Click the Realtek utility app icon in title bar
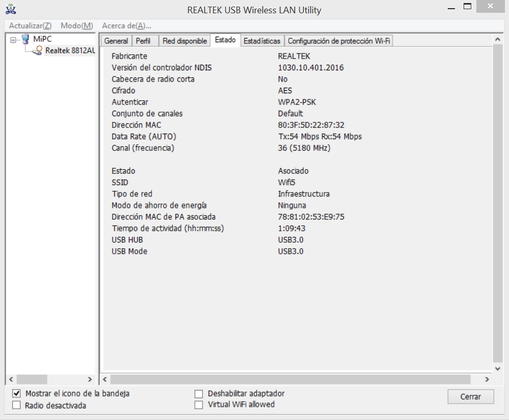Screen dimensions: 509x420 pyautogui.click(x=11, y=9)
